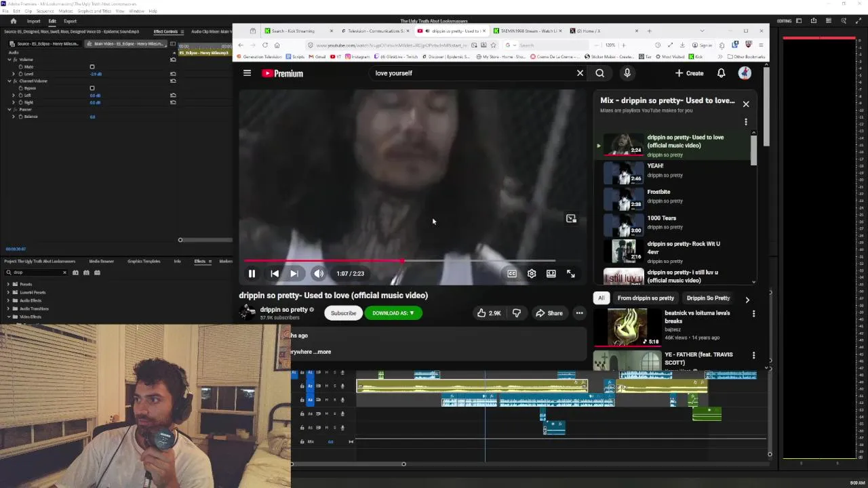
Task: Pause the YouTube video
Action: (252, 274)
